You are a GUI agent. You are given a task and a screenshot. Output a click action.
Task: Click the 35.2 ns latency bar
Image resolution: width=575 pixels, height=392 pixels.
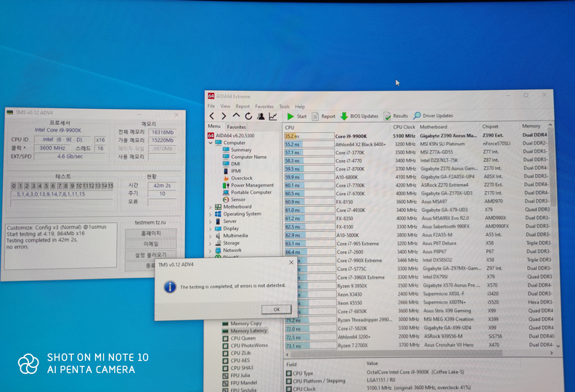coord(309,136)
